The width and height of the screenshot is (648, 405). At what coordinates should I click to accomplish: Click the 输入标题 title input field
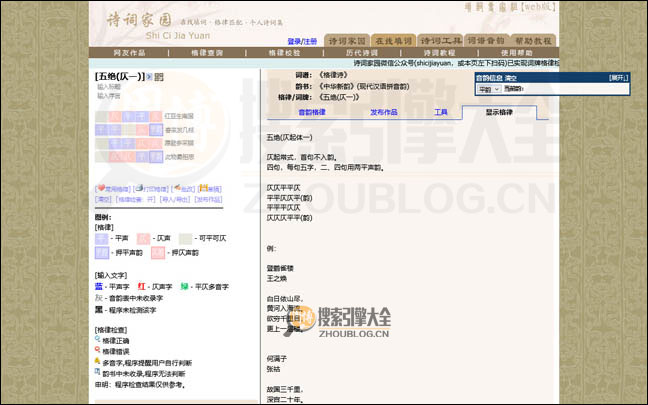pyautogui.click(x=109, y=87)
